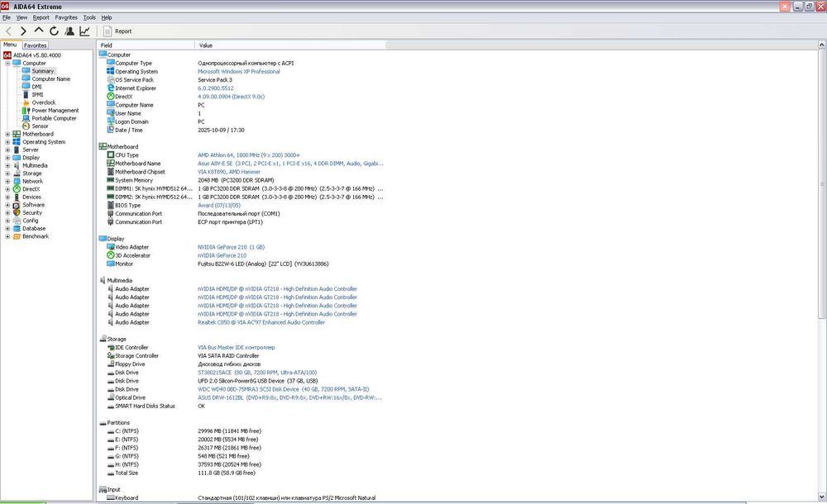Screen dimensions: 827x504
Task: Click the Field column header
Action: [146, 45]
